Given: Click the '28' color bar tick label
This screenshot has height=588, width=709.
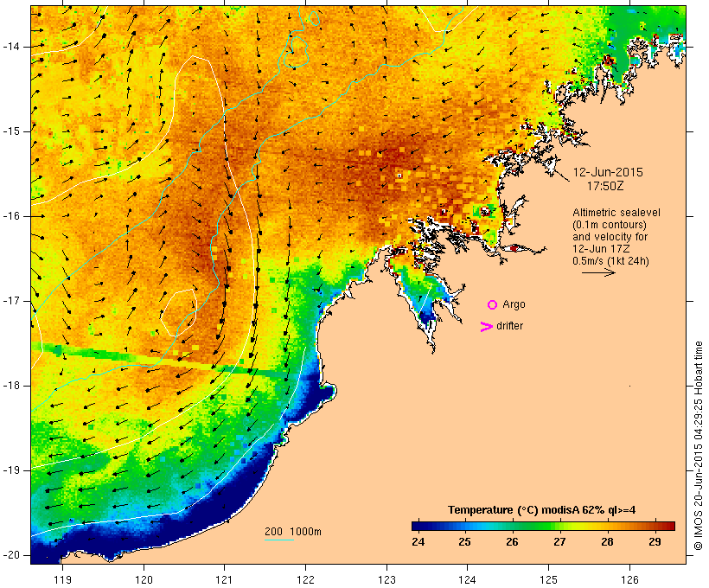Looking at the screenshot, I should tap(607, 541).
